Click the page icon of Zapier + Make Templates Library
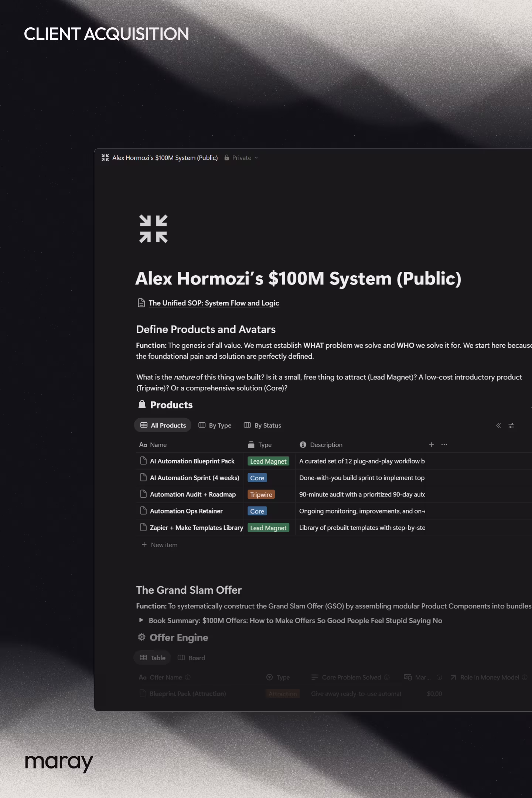 click(x=143, y=527)
